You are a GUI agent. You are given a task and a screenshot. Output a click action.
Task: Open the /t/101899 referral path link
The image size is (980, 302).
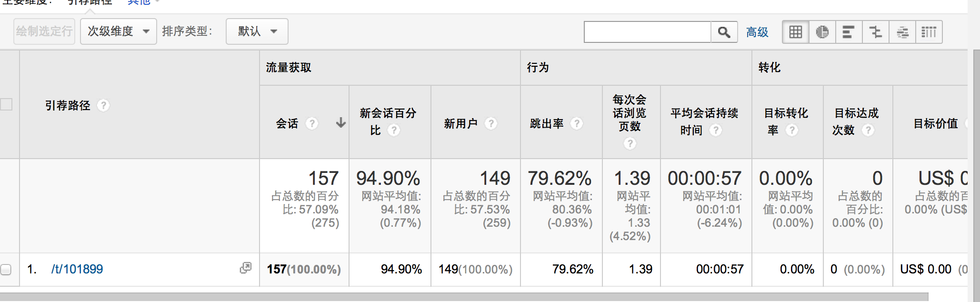(77, 269)
